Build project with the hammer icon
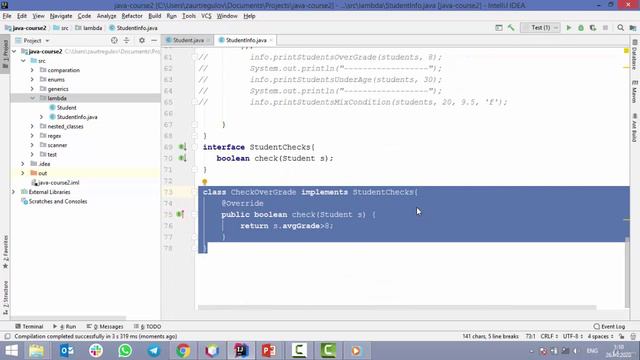This screenshot has height=360, width=640. click(x=511, y=28)
